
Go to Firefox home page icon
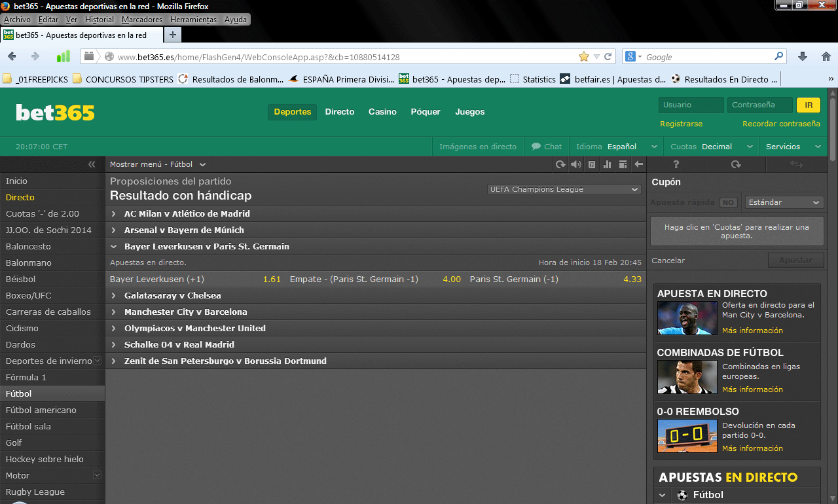pyautogui.click(x=826, y=57)
